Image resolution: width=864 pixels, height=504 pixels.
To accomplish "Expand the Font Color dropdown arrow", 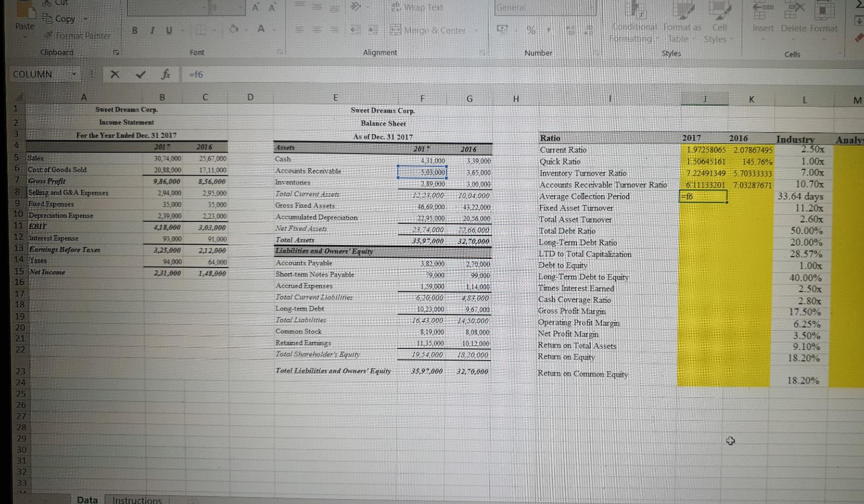I will pyautogui.click(x=274, y=30).
